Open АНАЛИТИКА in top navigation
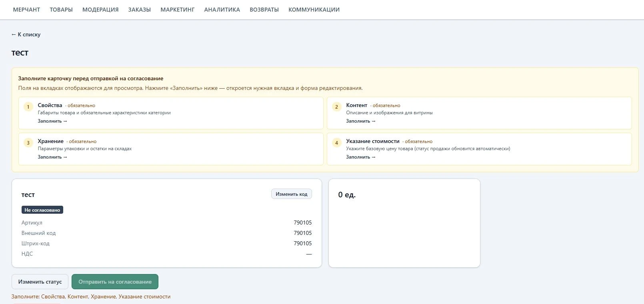The width and height of the screenshot is (644, 304). pos(222,10)
